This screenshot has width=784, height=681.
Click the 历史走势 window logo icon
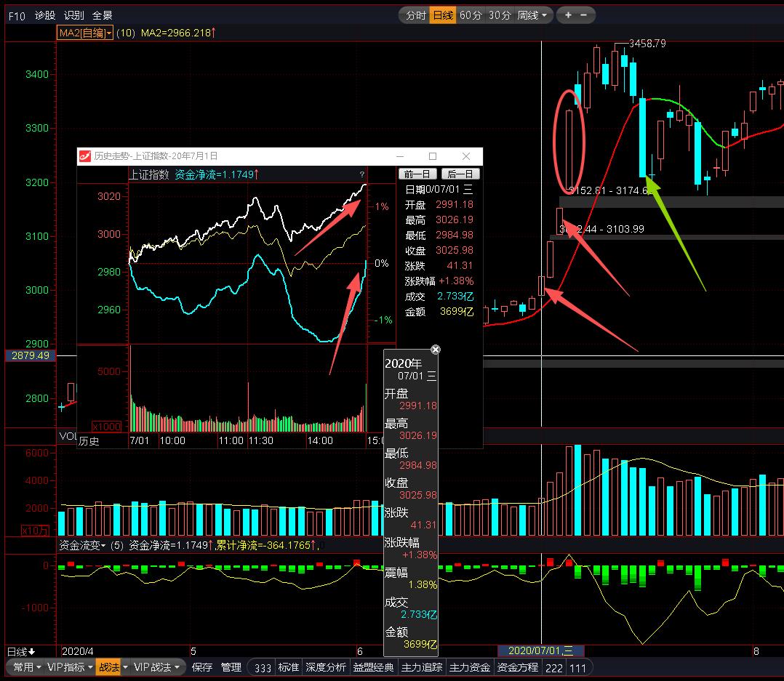click(x=84, y=156)
